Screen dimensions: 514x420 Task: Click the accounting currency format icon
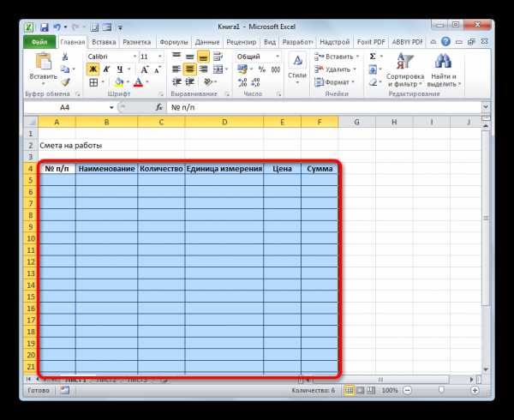pos(242,69)
